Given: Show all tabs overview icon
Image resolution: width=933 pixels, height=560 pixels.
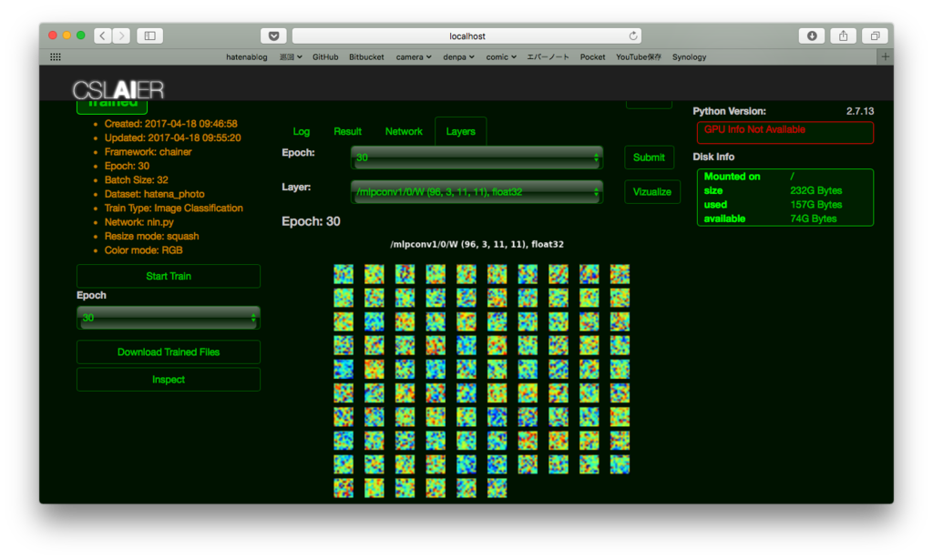Looking at the screenshot, I should point(875,36).
